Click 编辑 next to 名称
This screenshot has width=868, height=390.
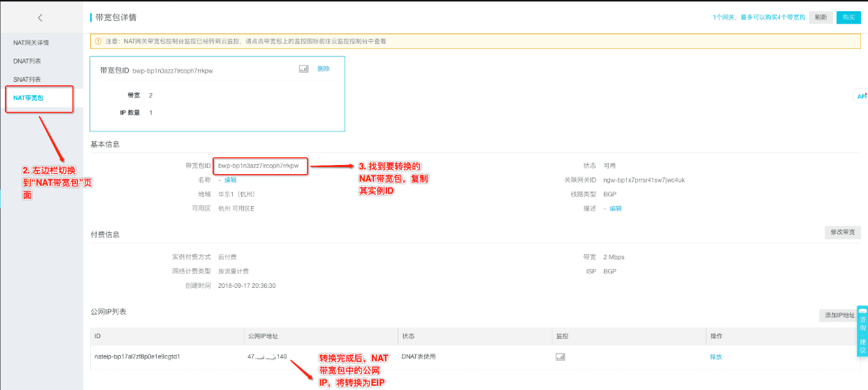tap(231, 180)
